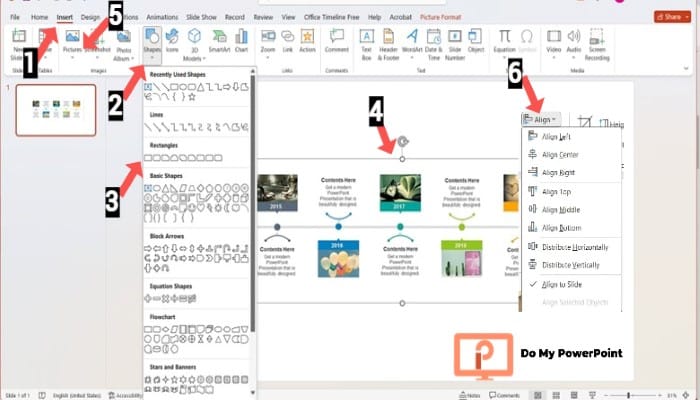Insert a Chart
The image size is (700, 400).
[242, 41]
